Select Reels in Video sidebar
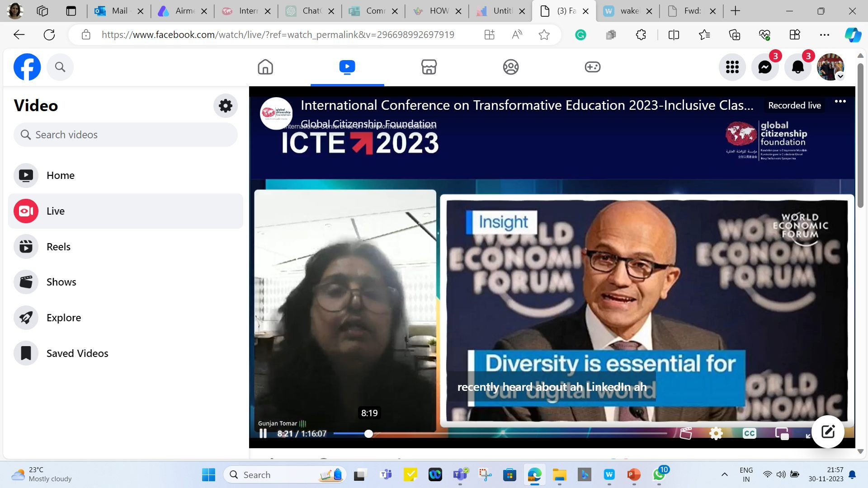This screenshot has height=488, width=868. coord(126,247)
